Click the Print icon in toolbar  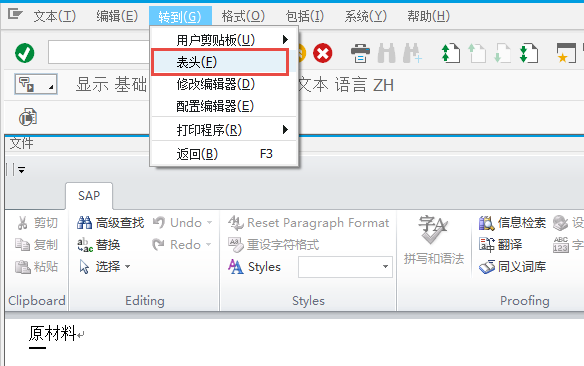[x=360, y=53]
